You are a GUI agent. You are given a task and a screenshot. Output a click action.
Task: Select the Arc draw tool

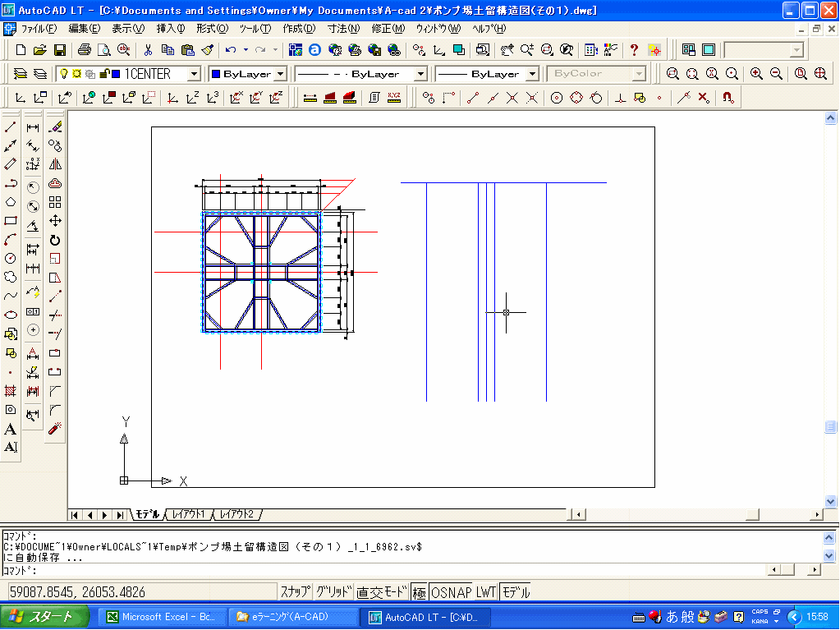click(10, 240)
